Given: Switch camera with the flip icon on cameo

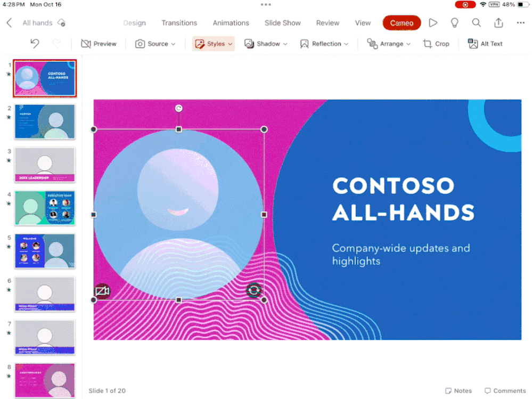Looking at the screenshot, I should 253,290.
